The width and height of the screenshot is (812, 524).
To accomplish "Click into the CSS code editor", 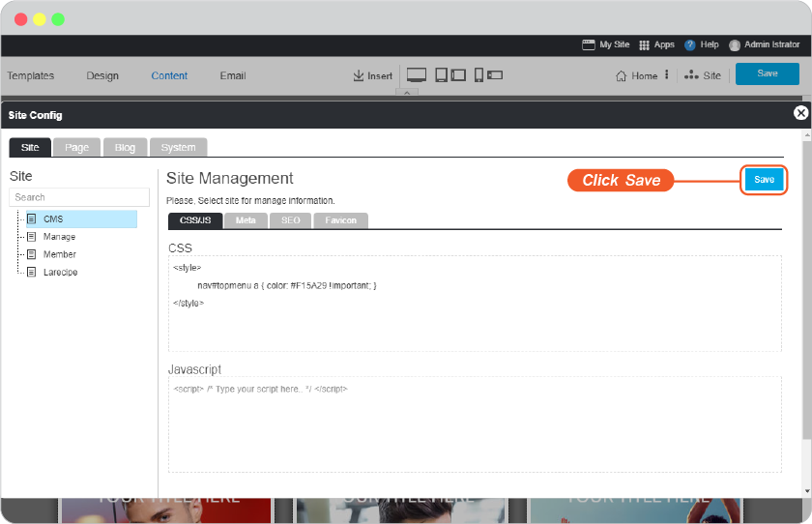I will point(475,304).
